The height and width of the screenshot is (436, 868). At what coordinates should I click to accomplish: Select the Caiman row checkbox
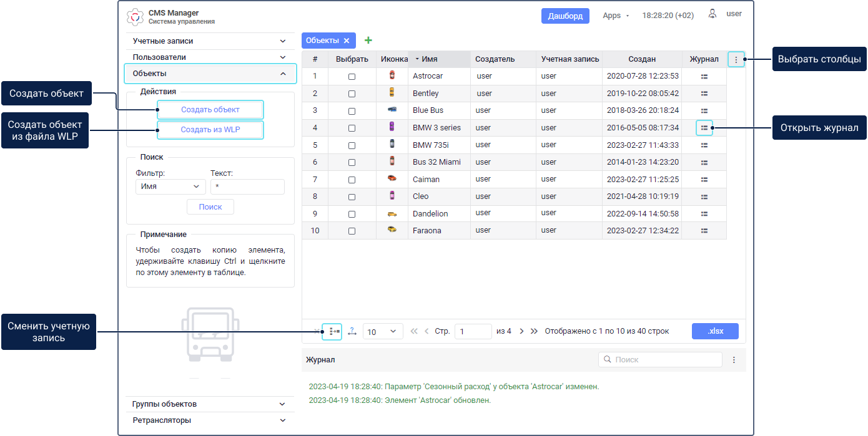pyautogui.click(x=352, y=180)
